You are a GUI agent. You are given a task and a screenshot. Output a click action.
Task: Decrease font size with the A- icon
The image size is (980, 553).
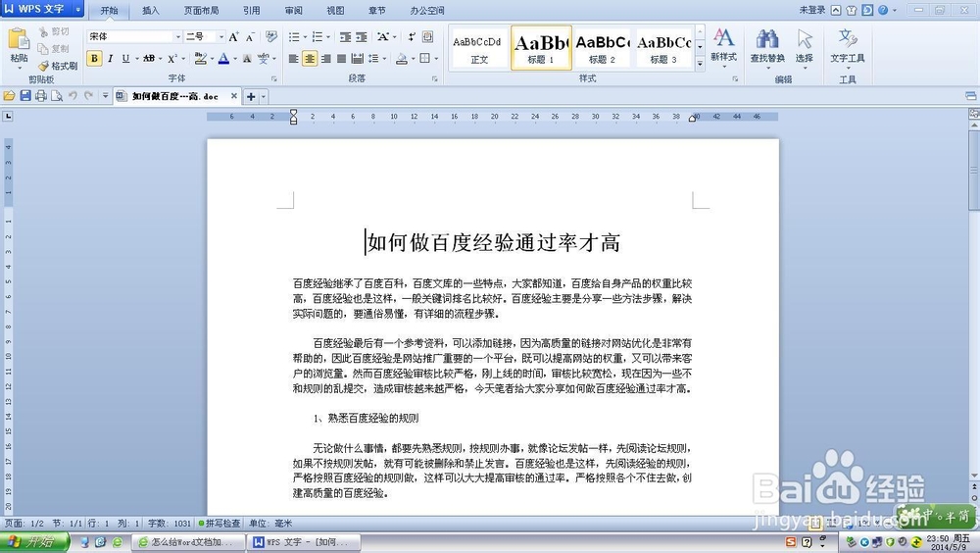[x=249, y=37]
